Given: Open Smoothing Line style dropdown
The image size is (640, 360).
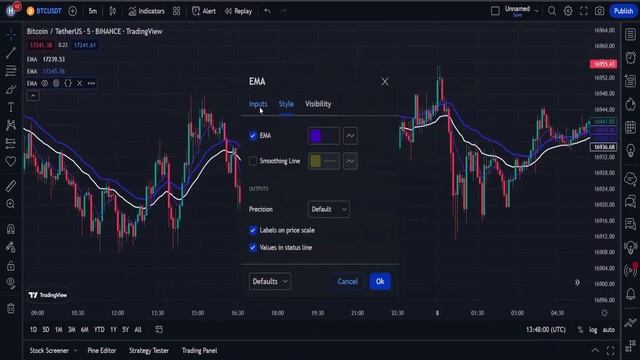Looking at the screenshot, I should tap(350, 161).
